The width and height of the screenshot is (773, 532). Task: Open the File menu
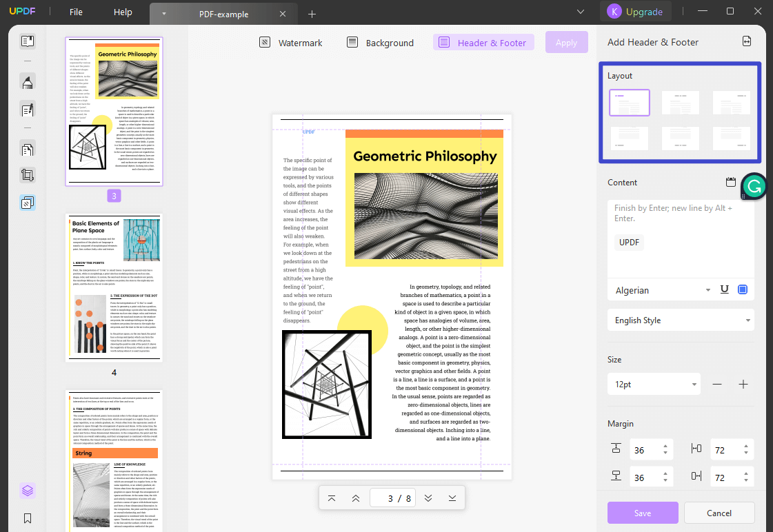point(75,11)
